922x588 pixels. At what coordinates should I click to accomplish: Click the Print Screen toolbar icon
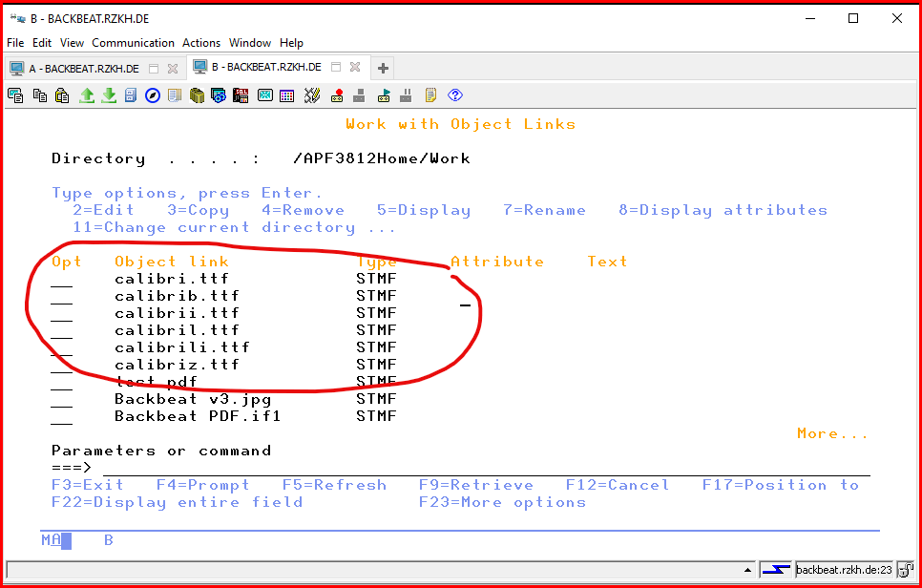tap(16, 95)
